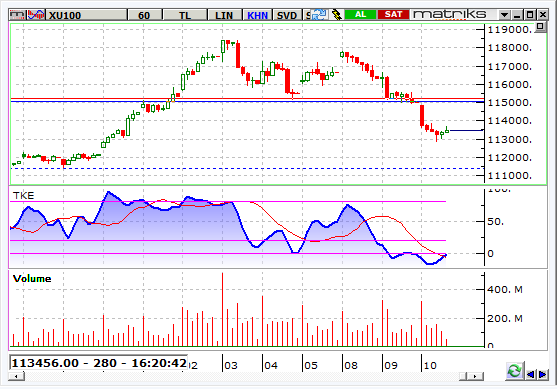Viewport: 557px width, 389px height.
Task: Select the 09 date marker
Action: coord(390,365)
